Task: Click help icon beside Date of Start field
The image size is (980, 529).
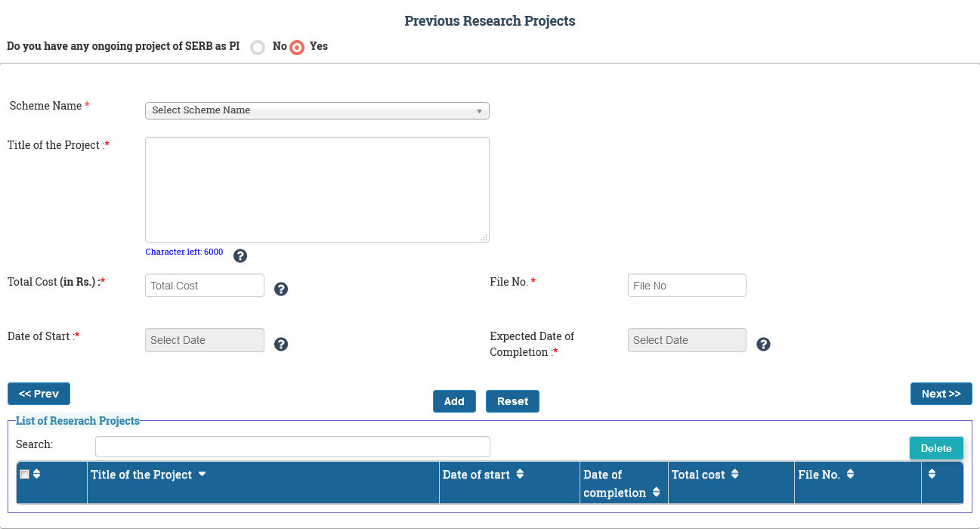Action: click(281, 344)
